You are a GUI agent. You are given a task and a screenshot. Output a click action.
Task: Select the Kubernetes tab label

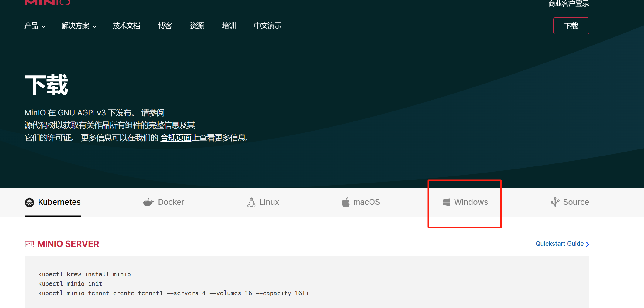click(59, 202)
